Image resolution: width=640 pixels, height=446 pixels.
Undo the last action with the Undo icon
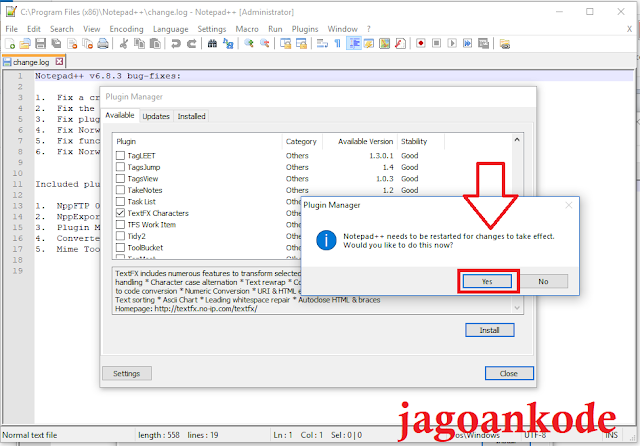[x=176, y=44]
